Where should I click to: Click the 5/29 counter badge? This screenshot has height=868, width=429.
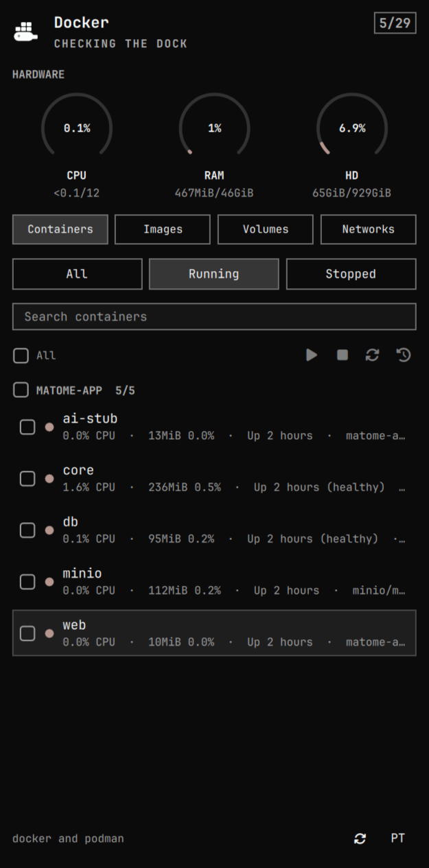395,23
